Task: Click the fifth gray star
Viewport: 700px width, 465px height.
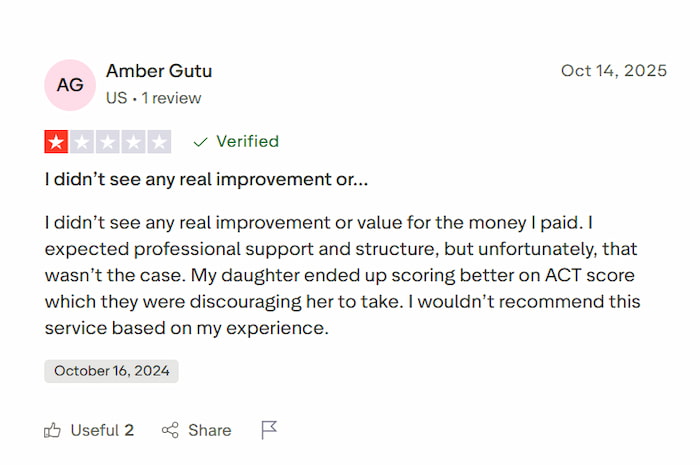Action: tap(159, 142)
